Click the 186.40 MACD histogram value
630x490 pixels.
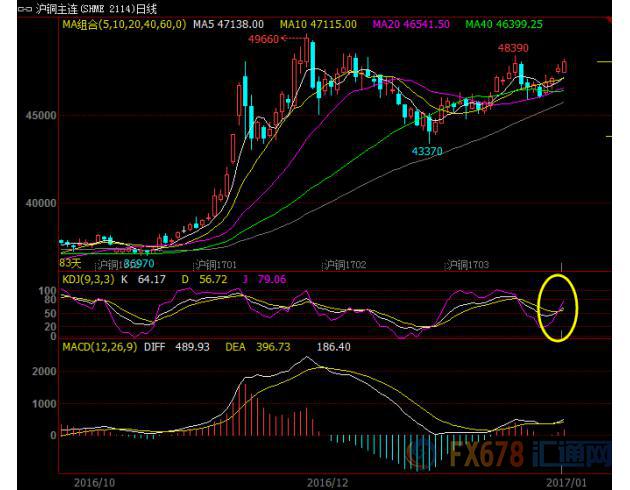pos(333,347)
